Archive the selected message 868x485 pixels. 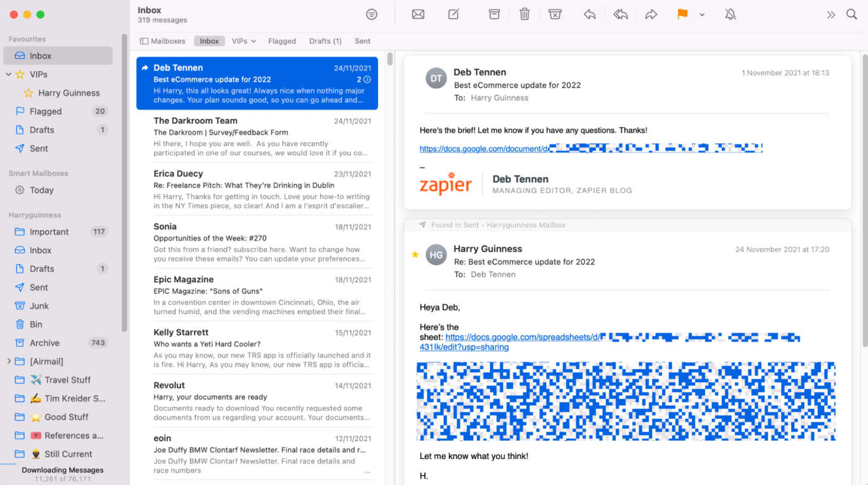(494, 14)
